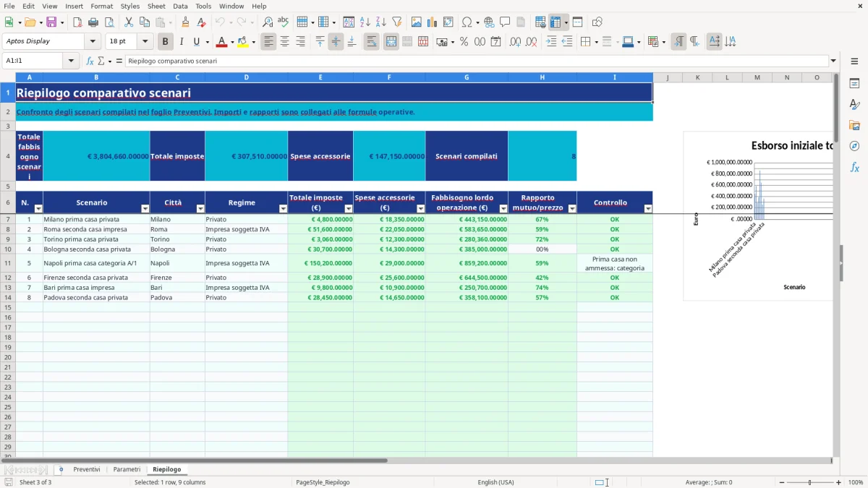The height and width of the screenshot is (488, 868).
Task: Increase indent icon in formatting bar
Action: (x=551, y=42)
